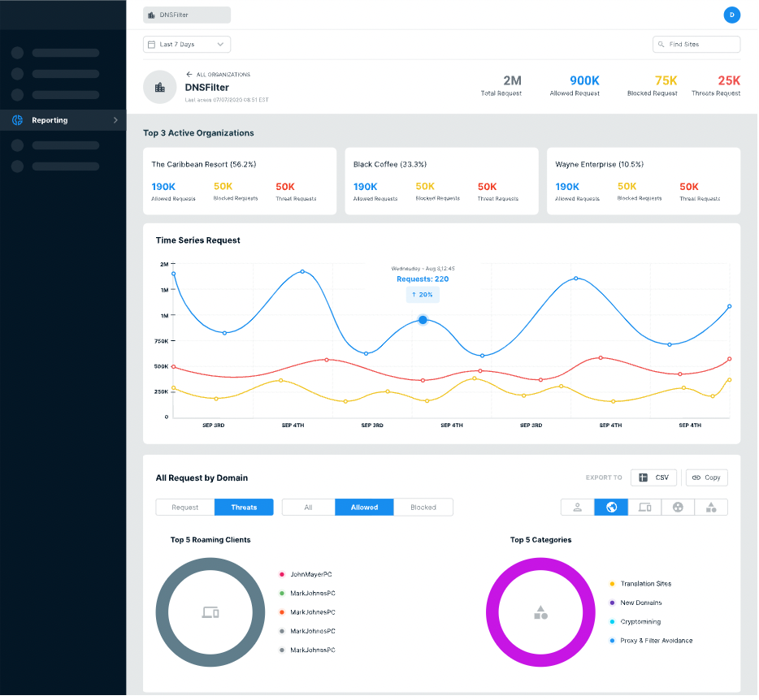Switch view to the second globe icon
This screenshot has height=700, width=759.
point(679,508)
